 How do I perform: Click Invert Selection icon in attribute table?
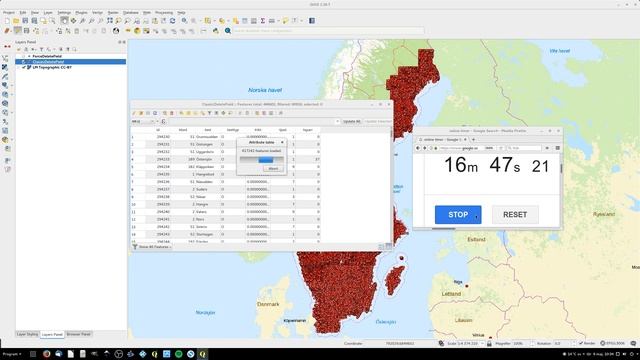pyautogui.click(x=196, y=113)
